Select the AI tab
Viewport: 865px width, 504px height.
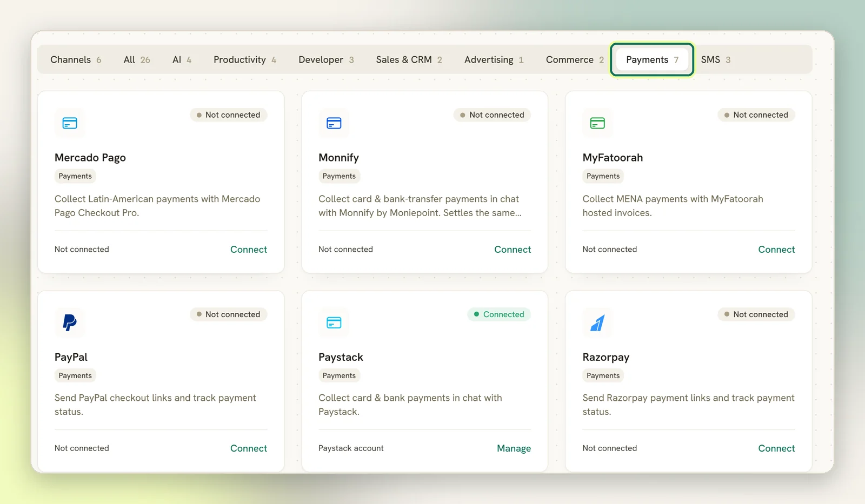point(182,59)
